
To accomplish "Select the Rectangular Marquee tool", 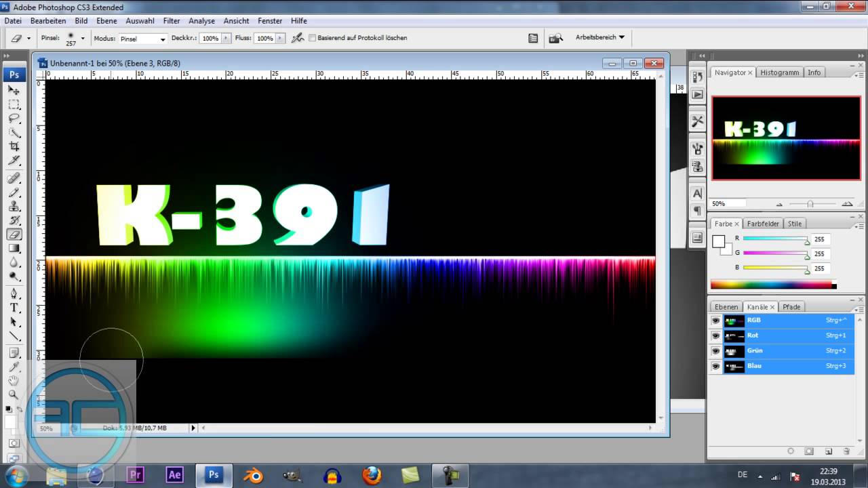I will [14, 104].
